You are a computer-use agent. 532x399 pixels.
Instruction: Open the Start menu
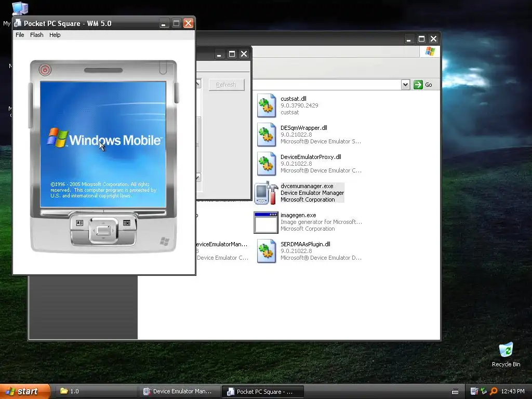(x=25, y=391)
